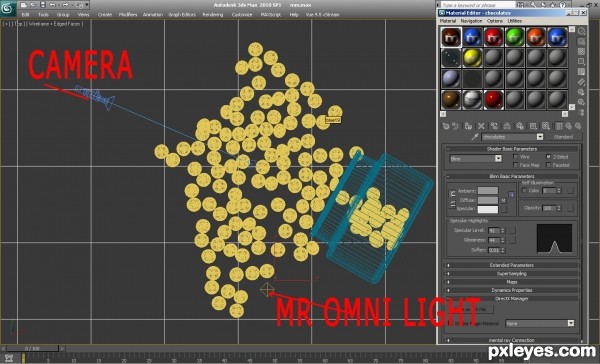Toggle the Backlight icon in side toolbar
Viewport: 600px width, 364px height.
pos(582,41)
